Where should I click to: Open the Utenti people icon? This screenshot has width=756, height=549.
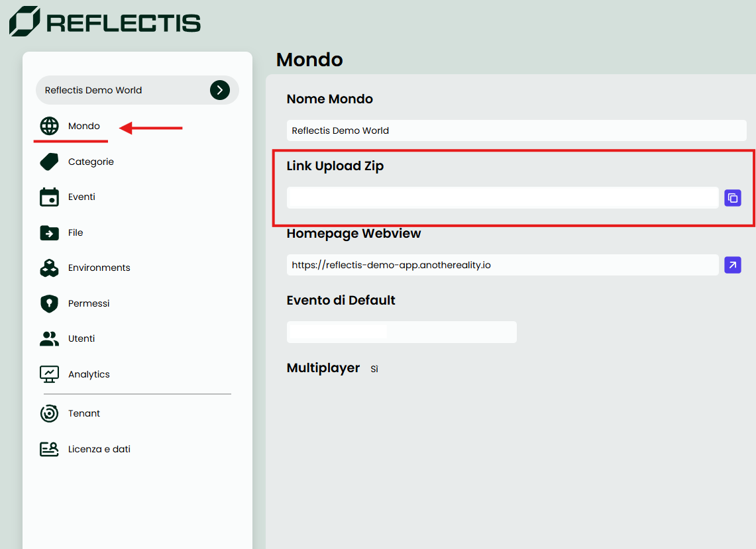[x=49, y=338]
